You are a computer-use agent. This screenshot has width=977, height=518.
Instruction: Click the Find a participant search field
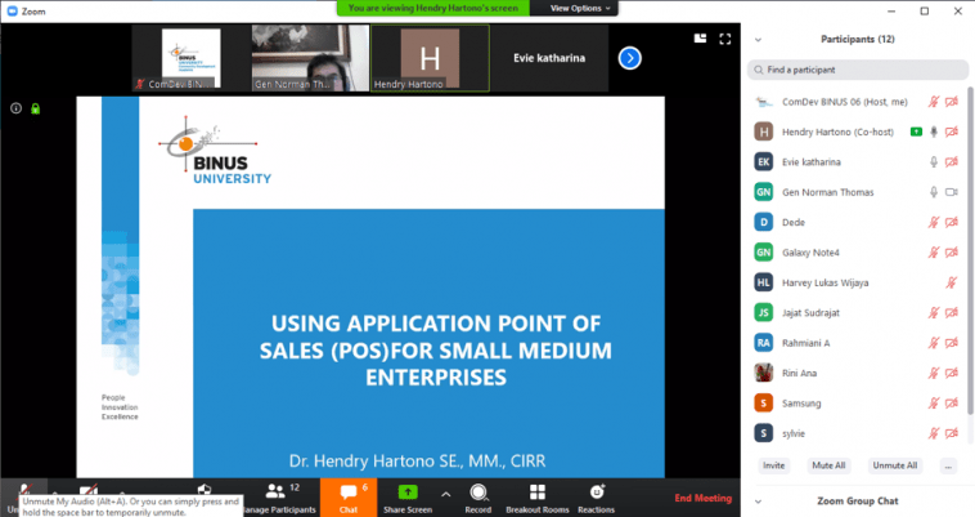click(858, 70)
